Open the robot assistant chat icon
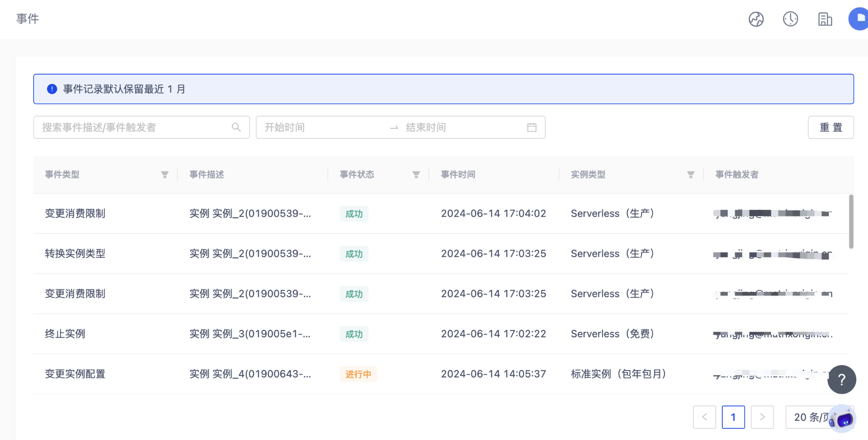868x440 pixels. (x=843, y=419)
